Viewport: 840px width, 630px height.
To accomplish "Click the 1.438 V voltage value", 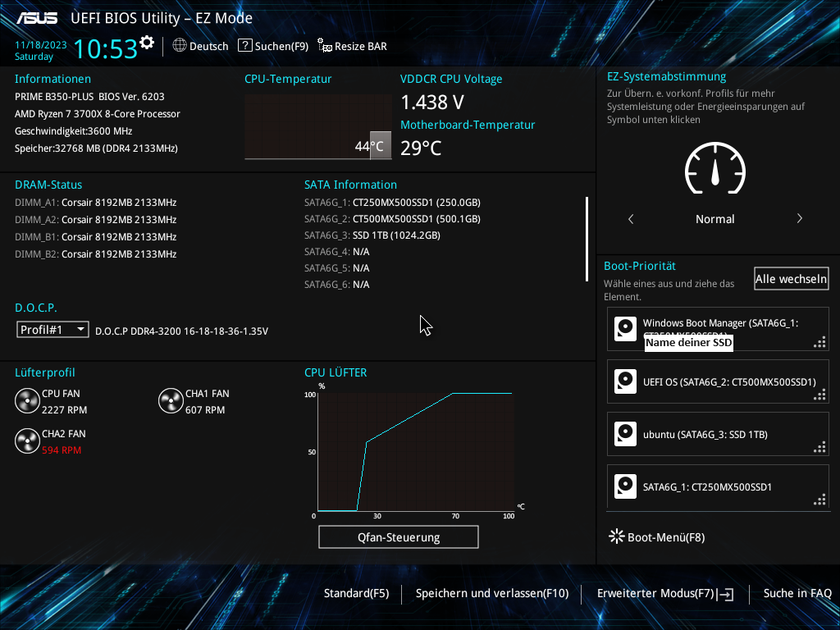I will [x=432, y=102].
